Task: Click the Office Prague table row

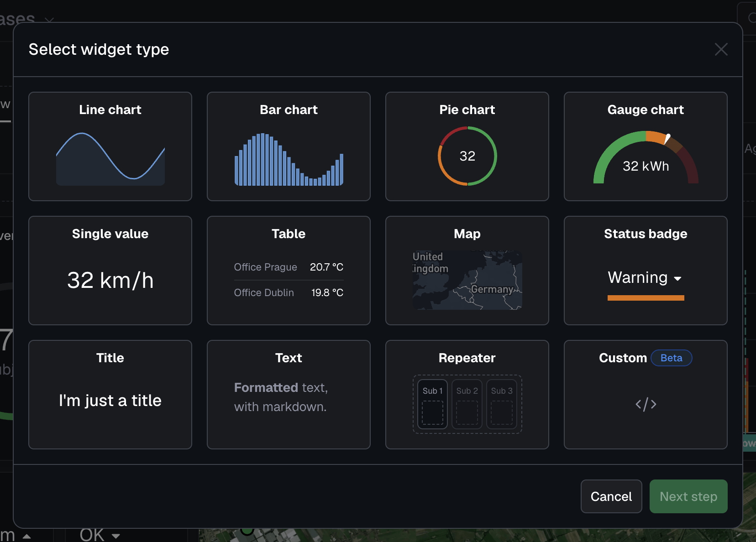Action: (289, 267)
